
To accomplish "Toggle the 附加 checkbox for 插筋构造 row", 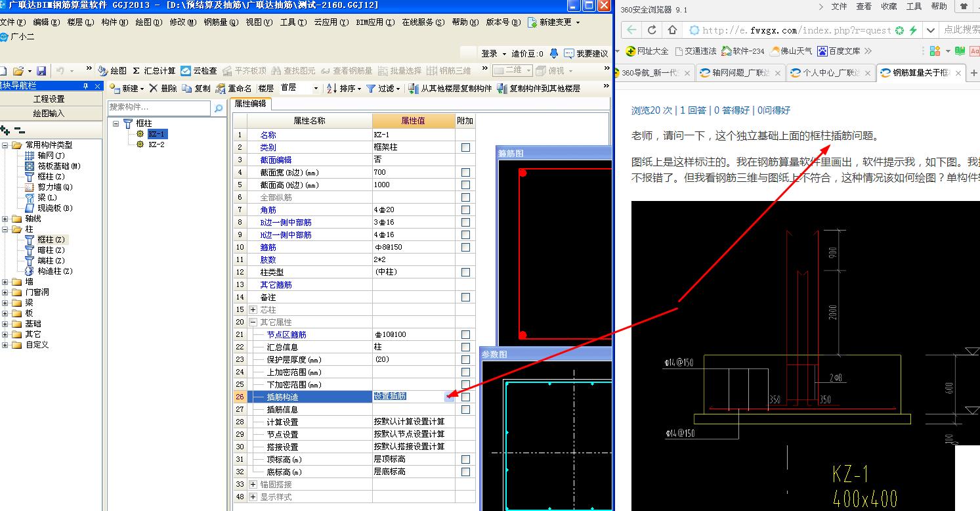I will (465, 397).
